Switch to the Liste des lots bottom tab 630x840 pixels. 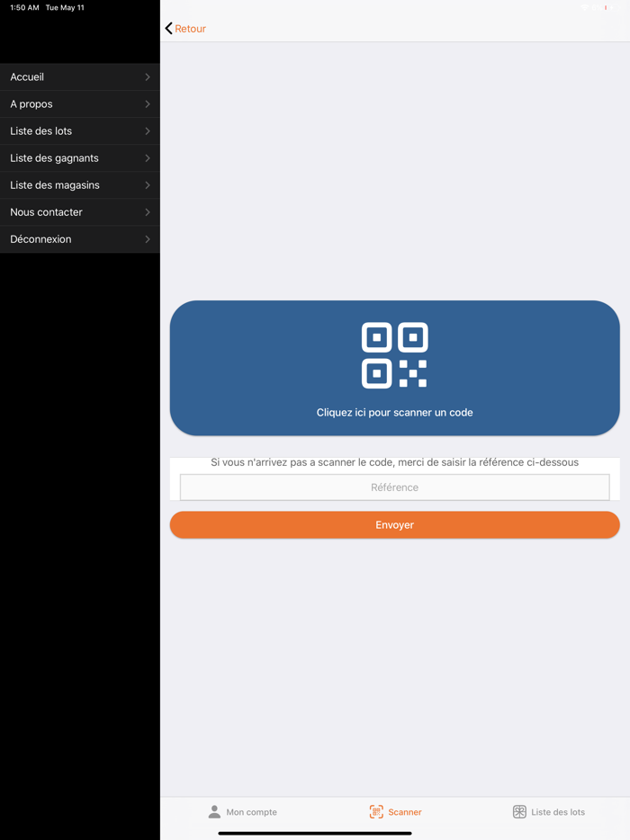548,812
